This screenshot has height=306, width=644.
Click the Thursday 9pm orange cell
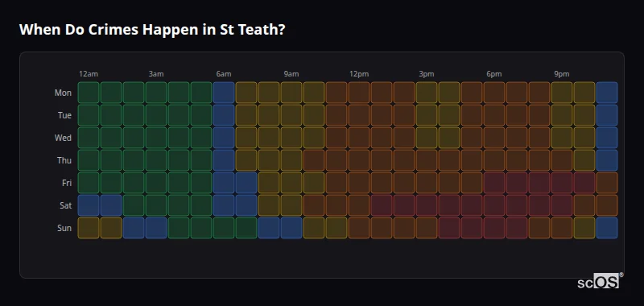coord(561,160)
